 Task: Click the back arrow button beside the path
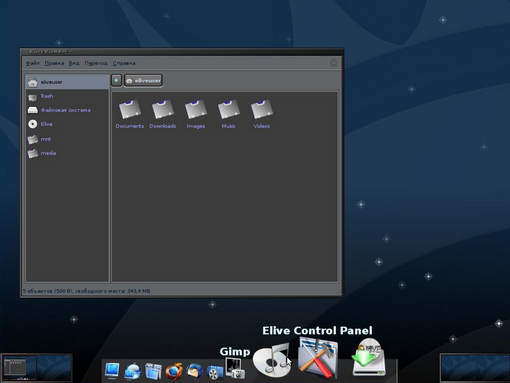[x=116, y=80]
